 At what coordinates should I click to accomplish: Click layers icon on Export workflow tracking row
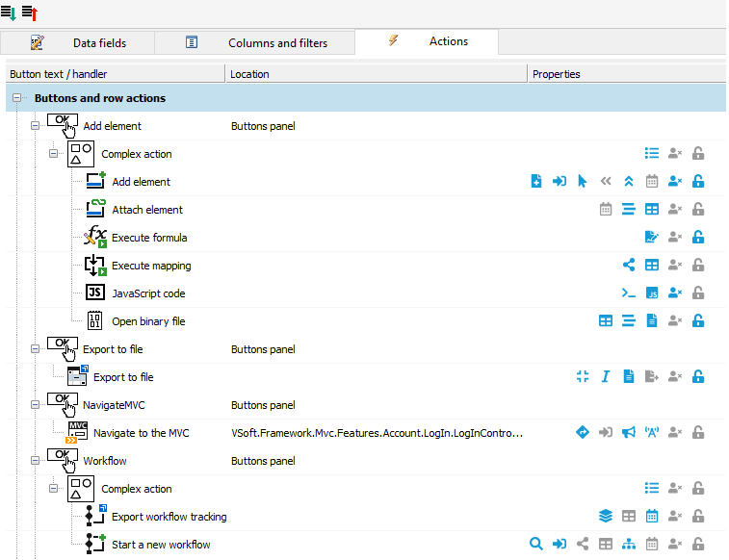pos(606,516)
